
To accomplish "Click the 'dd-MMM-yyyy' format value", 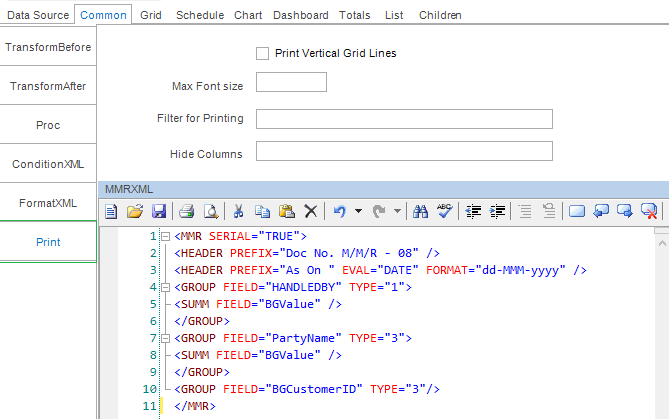I will [520, 271].
